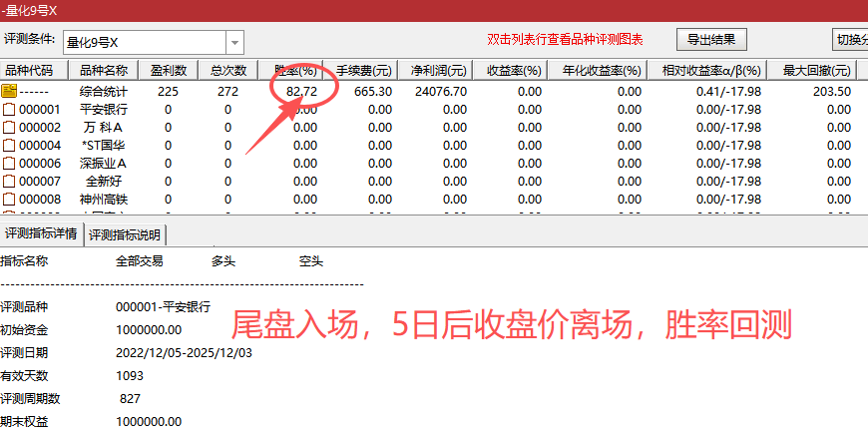Click the document icon beside 000007
868x434 pixels.
[x=10, y=181]
